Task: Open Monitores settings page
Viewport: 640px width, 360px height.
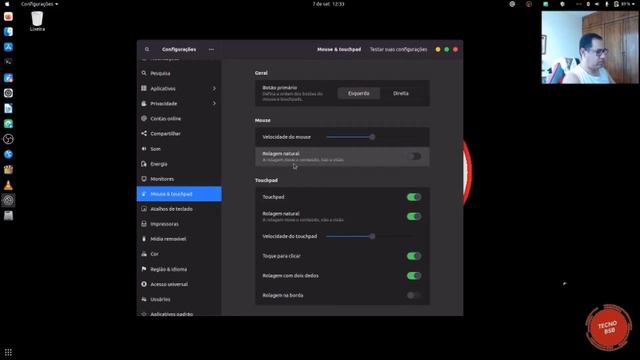Action: tap(179, 179)
